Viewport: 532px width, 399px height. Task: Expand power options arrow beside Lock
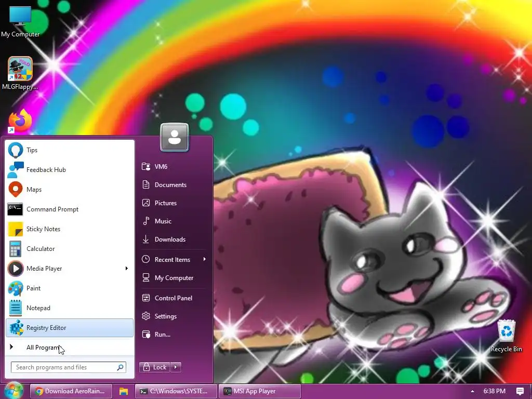coord(176,367)
